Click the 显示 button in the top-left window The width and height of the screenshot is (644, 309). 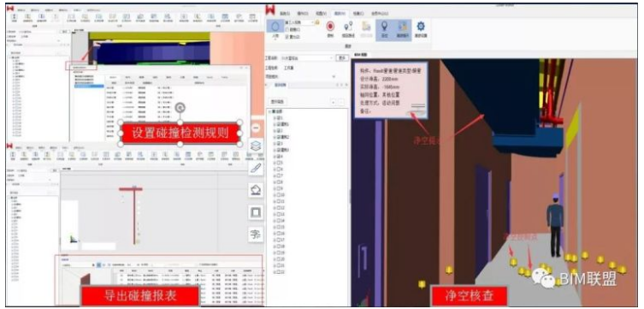point(65,31)
